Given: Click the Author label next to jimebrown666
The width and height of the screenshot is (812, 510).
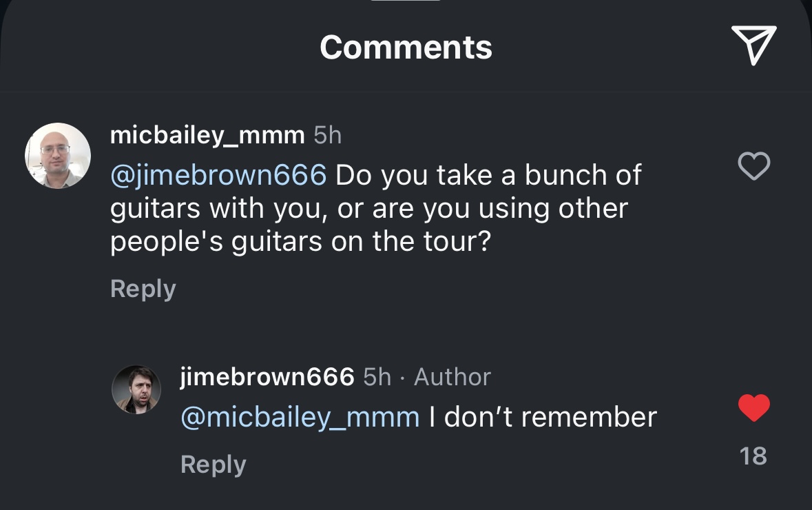Looking at the screenshot, I should click(x=452, y=376).
